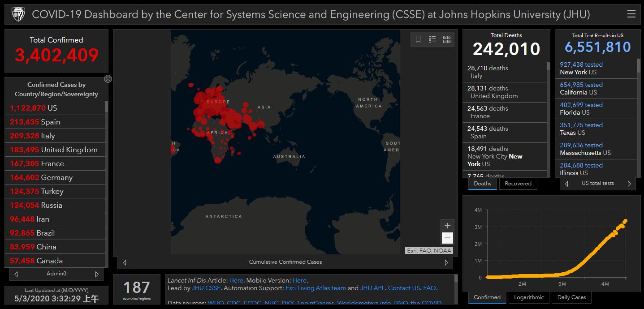Select Spain in the confirmed cases list
Image resolution: width=644 pixels, height=309 pixels.
pos(55,122)
